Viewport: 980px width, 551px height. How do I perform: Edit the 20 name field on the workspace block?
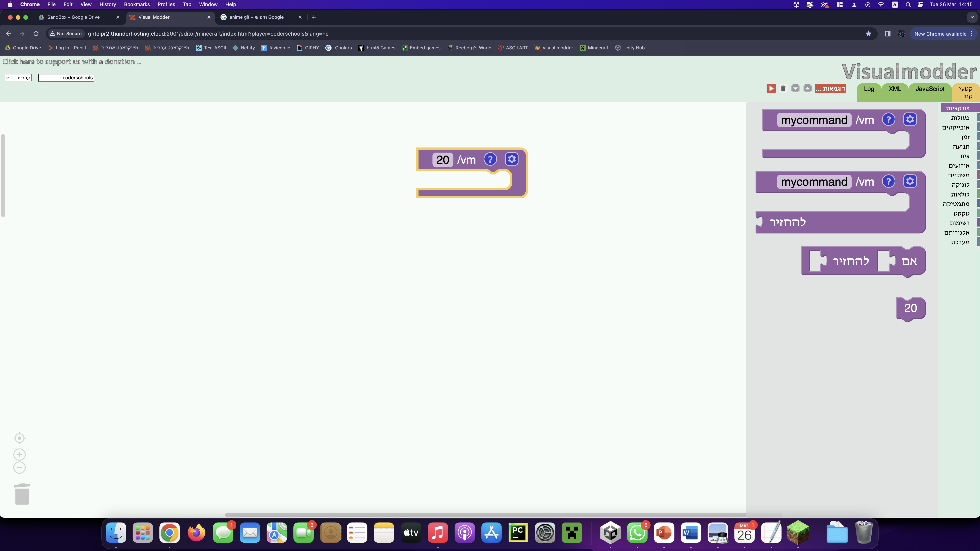click(443, 160)
